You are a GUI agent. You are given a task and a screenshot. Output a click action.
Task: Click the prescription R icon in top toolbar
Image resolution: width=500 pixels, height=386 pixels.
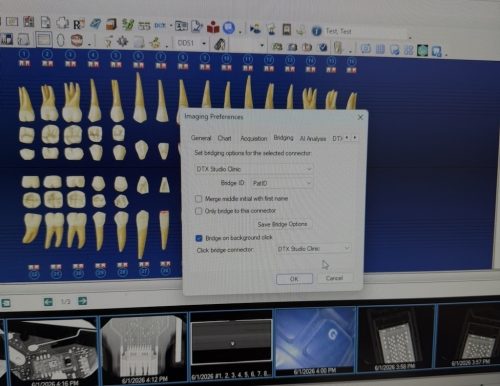tap(79, 23)
